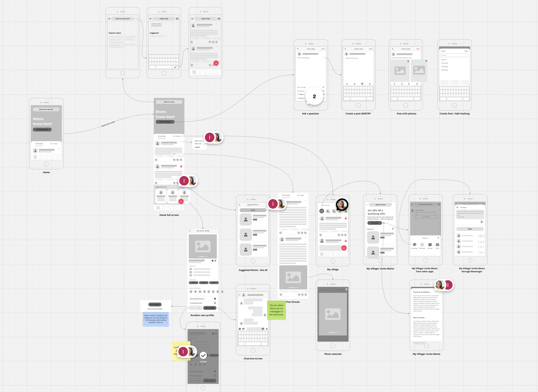This screenshot has width=538, height=392.
Task: Click the send paper-plane icon in chat
Action: point(266,329)
